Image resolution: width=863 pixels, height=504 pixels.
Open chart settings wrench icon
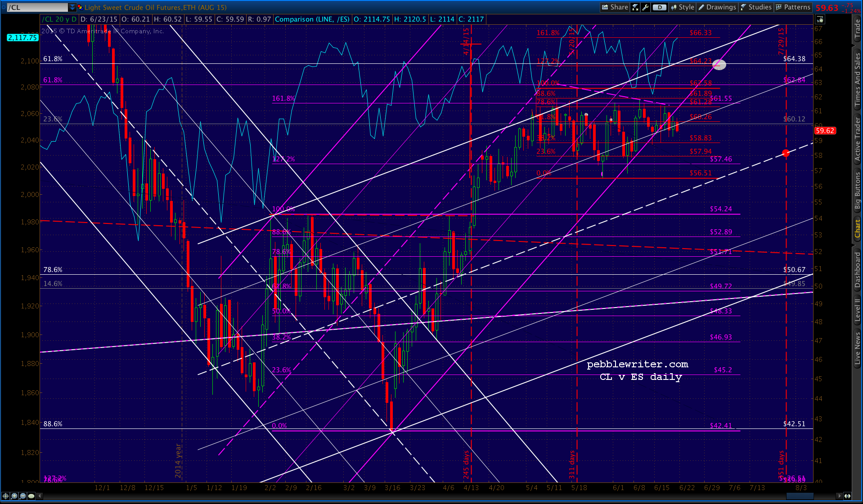click(x=646, y=7)
